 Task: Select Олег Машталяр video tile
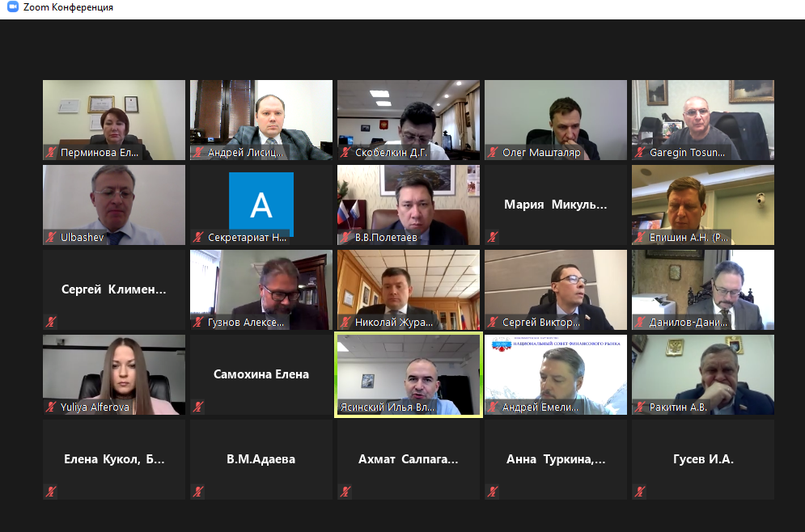[556, 120]
